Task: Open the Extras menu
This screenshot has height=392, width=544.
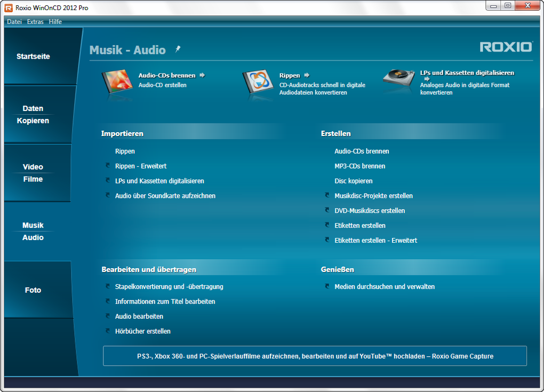Action: click(x=35, y=21)
